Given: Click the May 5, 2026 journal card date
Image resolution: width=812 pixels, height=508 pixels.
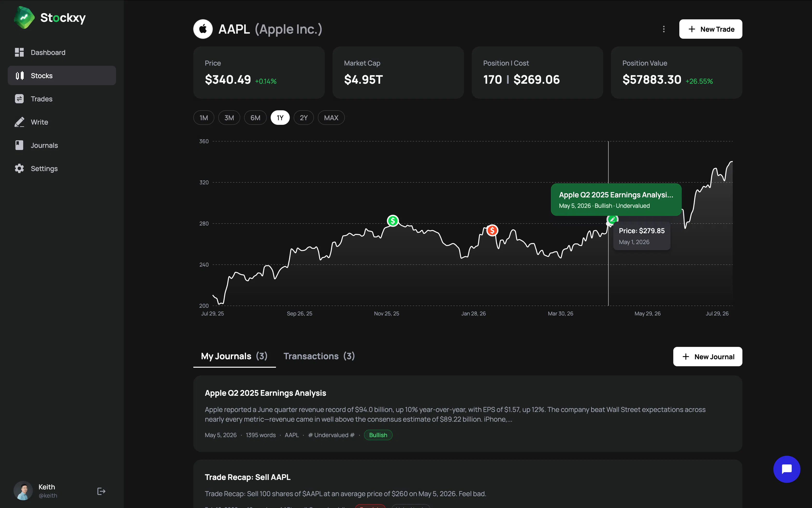Looking at the screenshot, I should pyautogui.click(x=220, y=435).
